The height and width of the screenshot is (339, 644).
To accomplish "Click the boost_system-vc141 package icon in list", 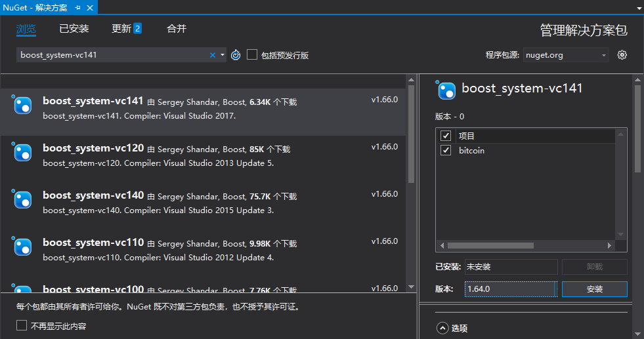I will click(x=22, y=104).
